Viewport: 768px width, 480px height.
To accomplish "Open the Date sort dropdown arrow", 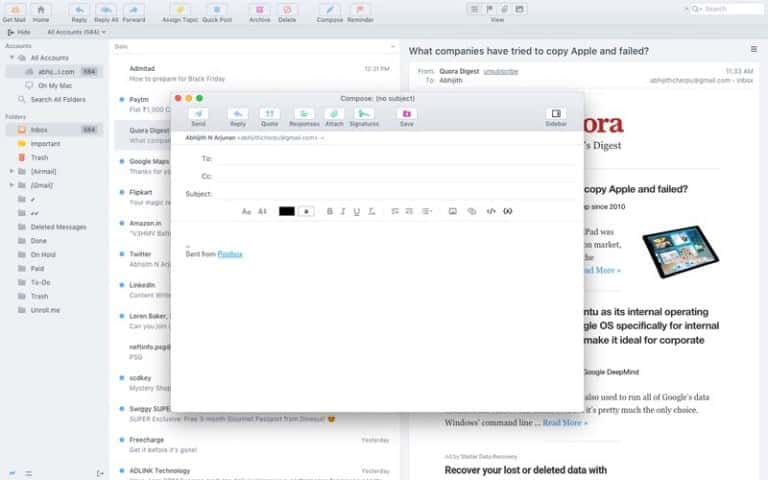I will point(393,47).
